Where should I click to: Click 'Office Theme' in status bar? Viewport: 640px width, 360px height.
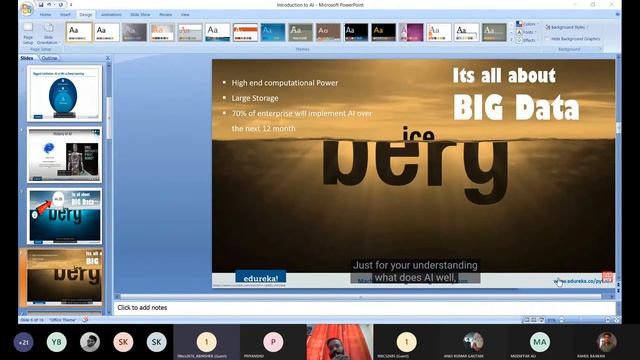coord(63,320)
